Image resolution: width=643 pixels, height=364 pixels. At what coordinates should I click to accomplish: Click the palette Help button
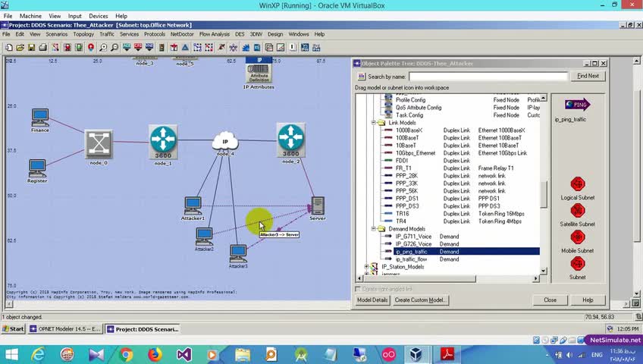coord(588,300)
